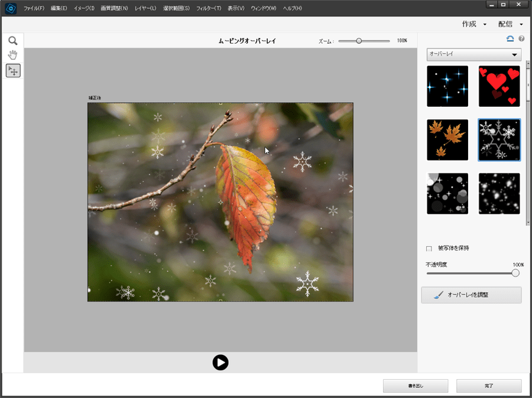The width and height of the screenshot is (532, 398).
Task: Open the オーバーレイ dropdown list
Action: point(473,54)
